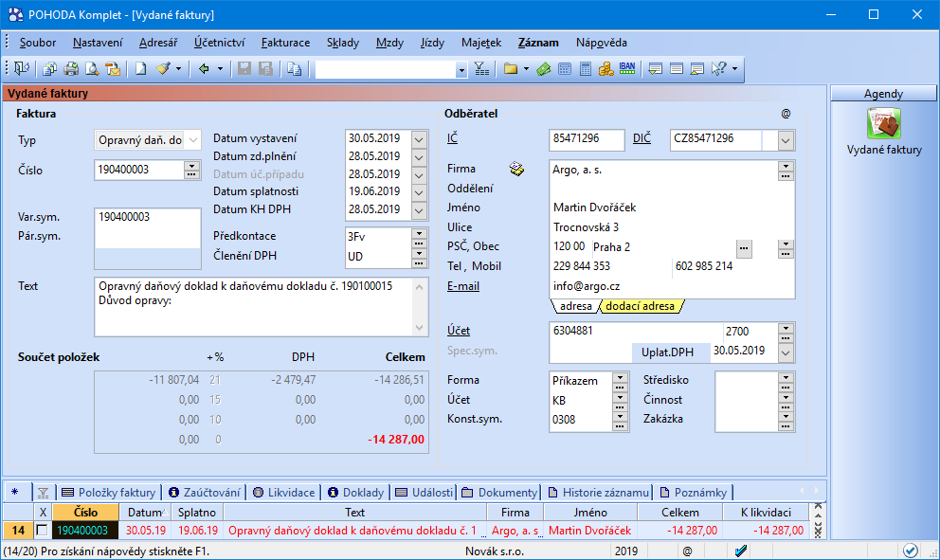Click the copy record icon in the toolbar
This screenshot has height=560, width=940.
click(x=295, y=69)
